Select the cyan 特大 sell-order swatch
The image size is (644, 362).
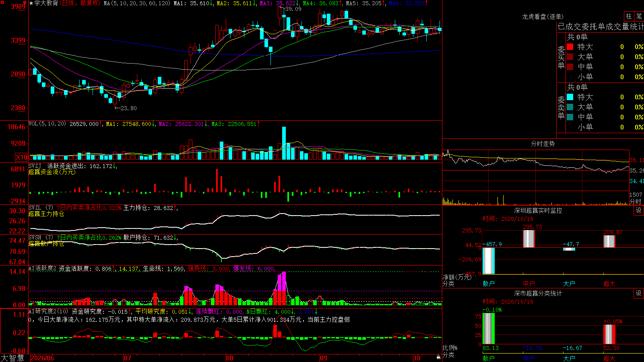[x=570, y=97]
